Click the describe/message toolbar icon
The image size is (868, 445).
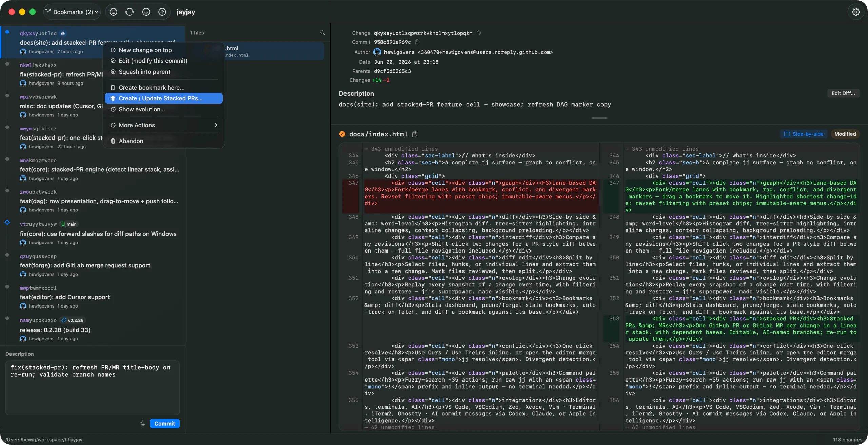pyautogui.click(x=114, y=12)
